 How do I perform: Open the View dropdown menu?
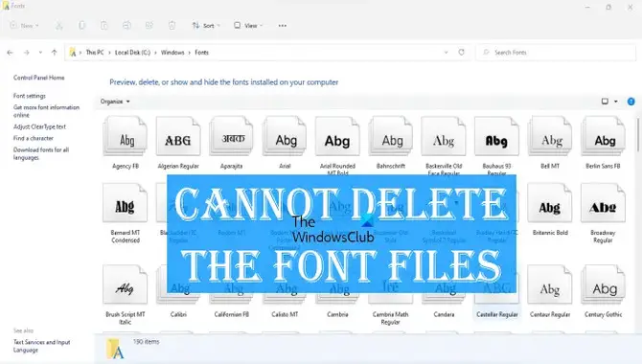pos(248,26)
